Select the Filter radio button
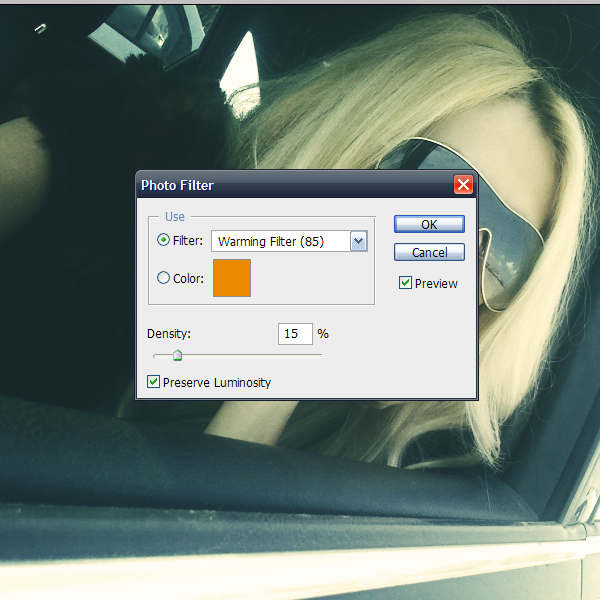Image resolution: width=600 pixels, height=600 pixels. 163,240
